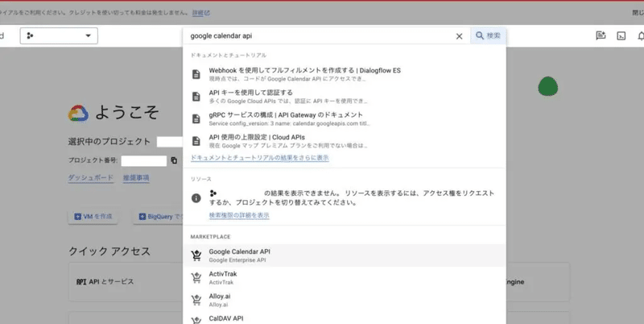Select CalDAV API marketplace result
Image resolution: width=644 pixels, height=324 pixels.
[x=345, y=318]
